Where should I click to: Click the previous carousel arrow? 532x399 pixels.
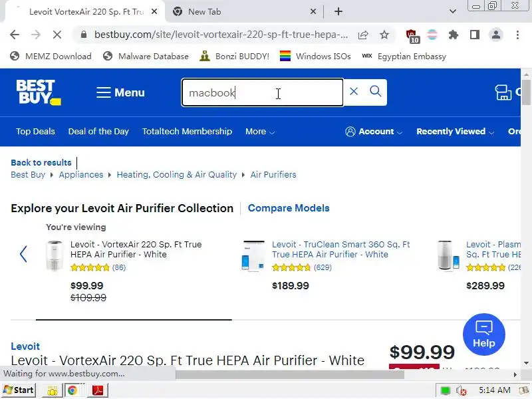click(x=23, y=254)
